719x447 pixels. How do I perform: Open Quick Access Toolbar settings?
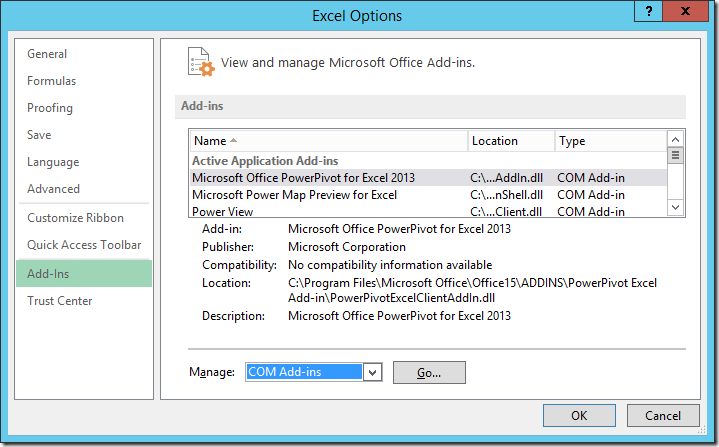tap(84, 245)
